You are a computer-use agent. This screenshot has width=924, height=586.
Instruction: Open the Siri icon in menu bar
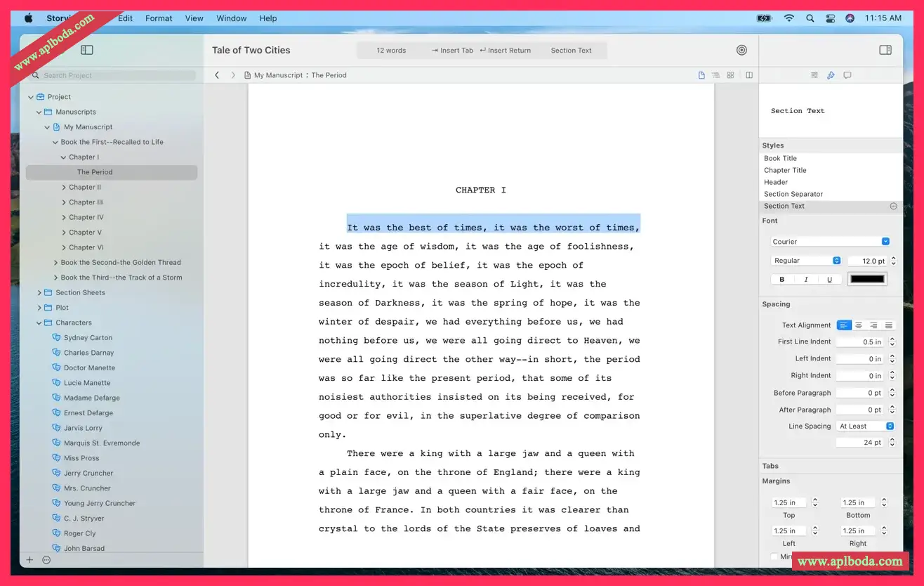pyautogui.click(x=850, y=18)
